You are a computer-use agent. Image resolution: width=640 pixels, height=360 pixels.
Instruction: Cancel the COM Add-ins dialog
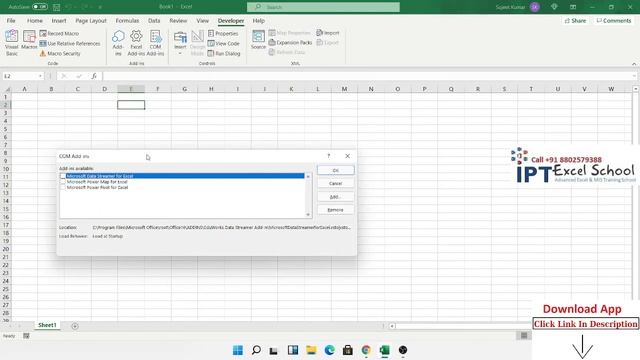coord(336,184)
